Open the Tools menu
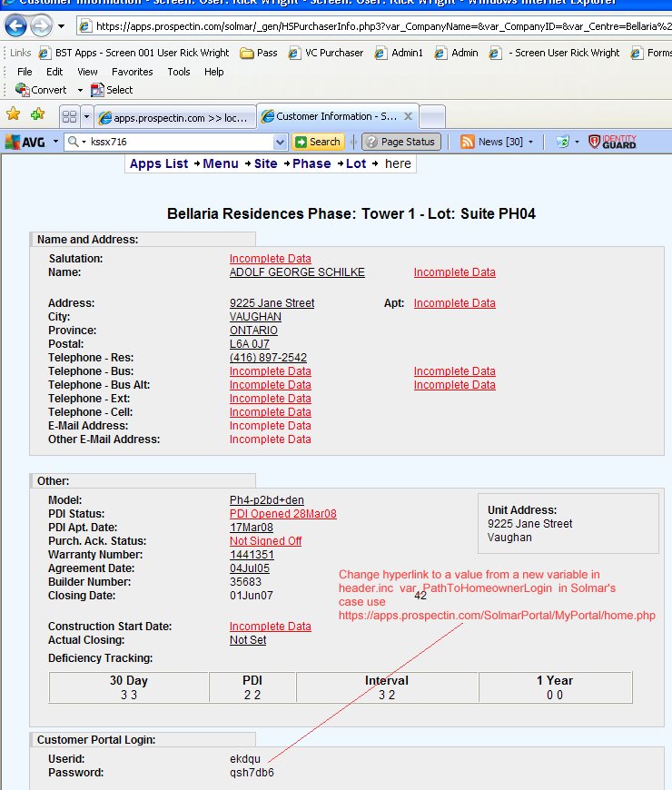Screen dimensions: 672x790 (x=179, y=72)
